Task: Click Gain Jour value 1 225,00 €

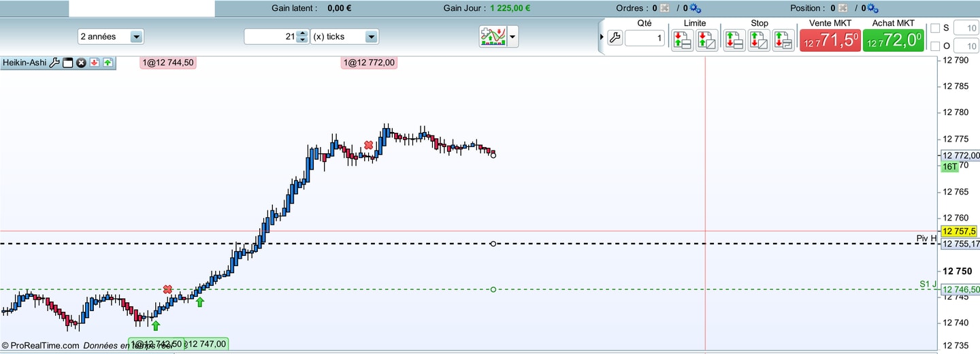Action: click(x=510, y=8)
